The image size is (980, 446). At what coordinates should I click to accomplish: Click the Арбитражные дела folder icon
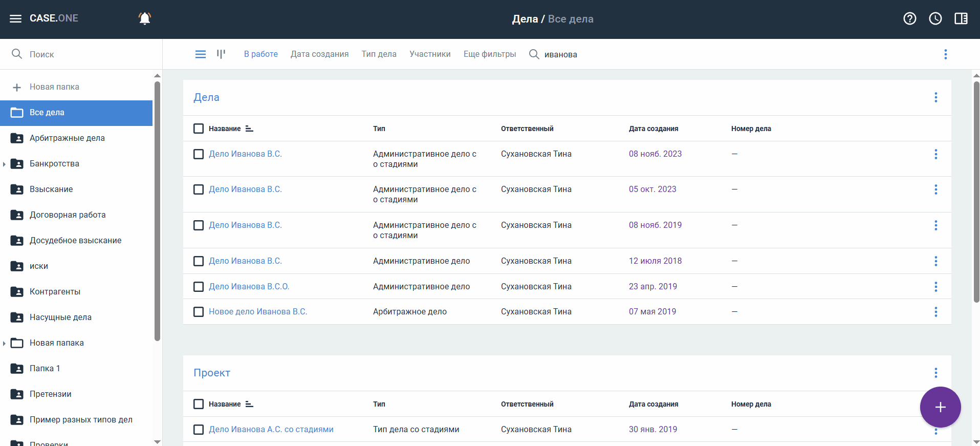[17, 138]
